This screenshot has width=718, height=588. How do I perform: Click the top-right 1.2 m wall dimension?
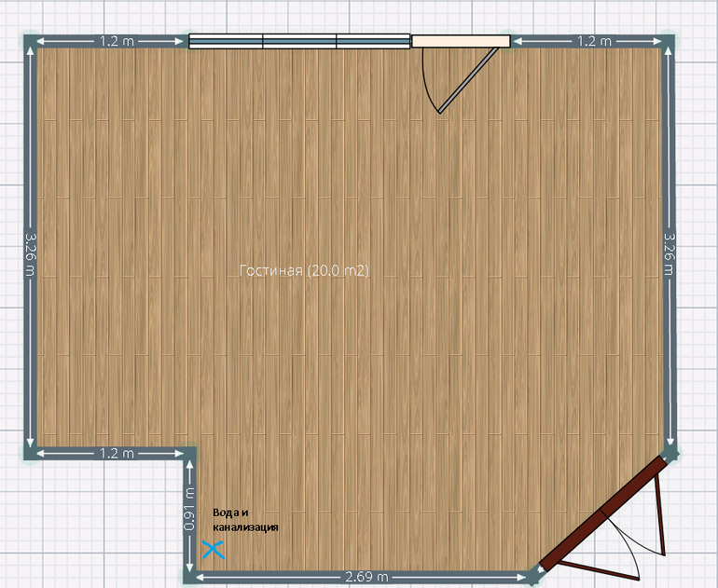click(593, 41)
